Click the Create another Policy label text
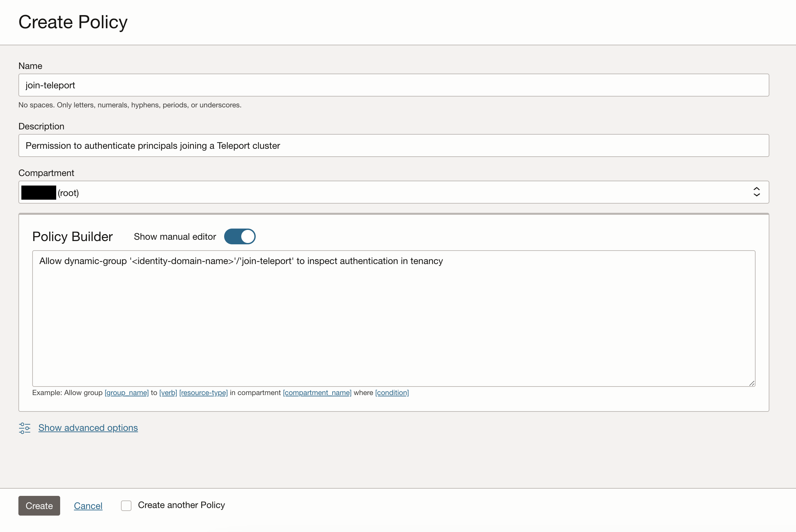Screen dimensions: 796x532 click(181, 505)
